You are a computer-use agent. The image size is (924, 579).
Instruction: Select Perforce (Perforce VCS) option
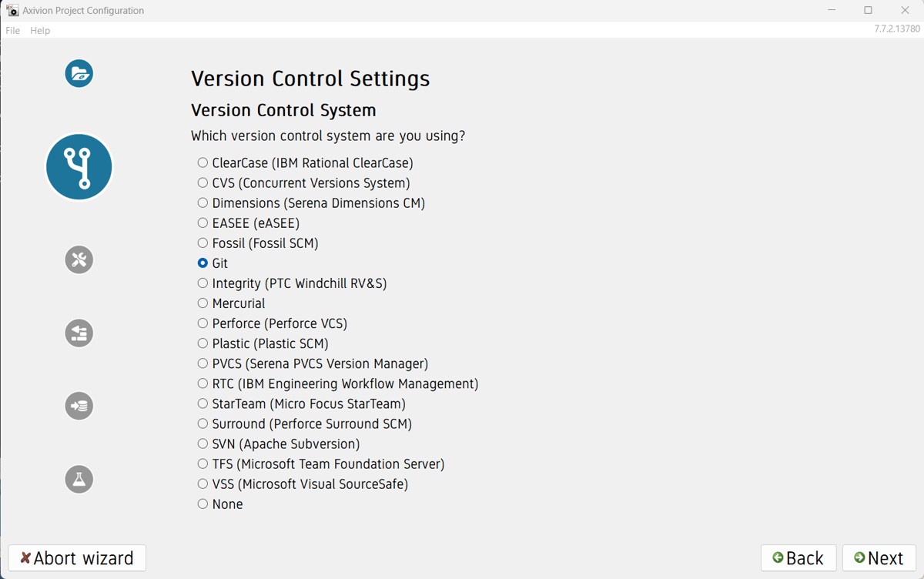(x=203, y=323)
